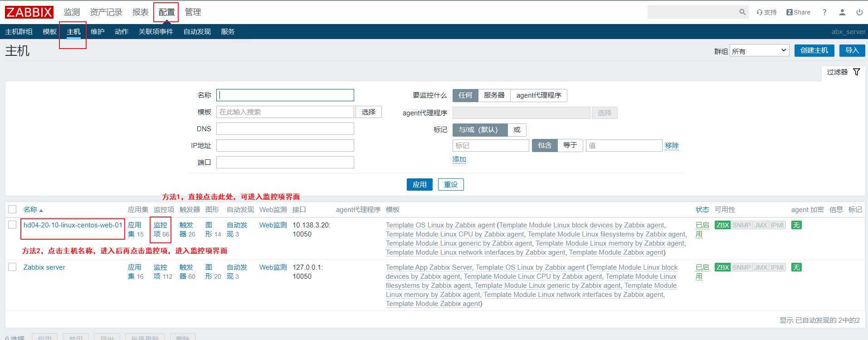
Task: Select 或 tag mode
Action: coord(517,130)
